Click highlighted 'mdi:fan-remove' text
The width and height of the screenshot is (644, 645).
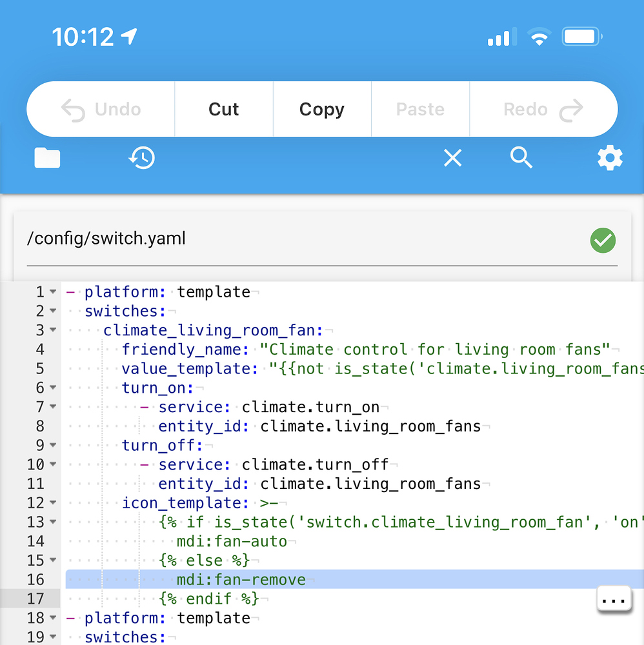241,580
